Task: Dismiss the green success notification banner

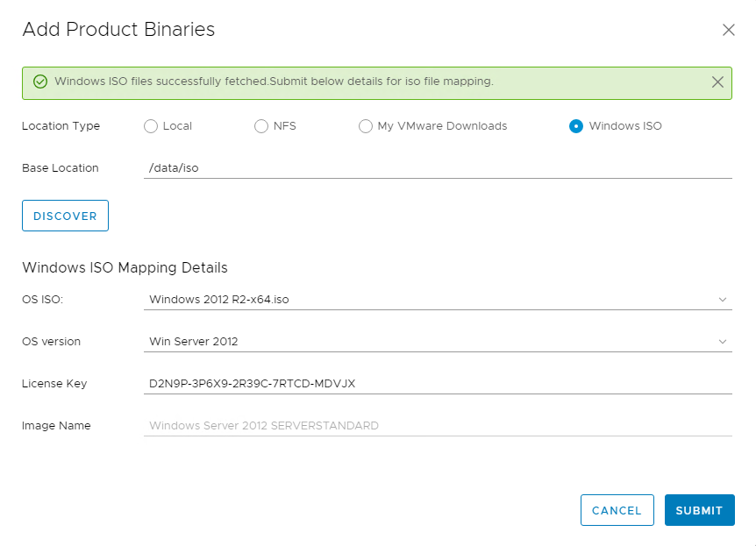Action: pos(717,82)
